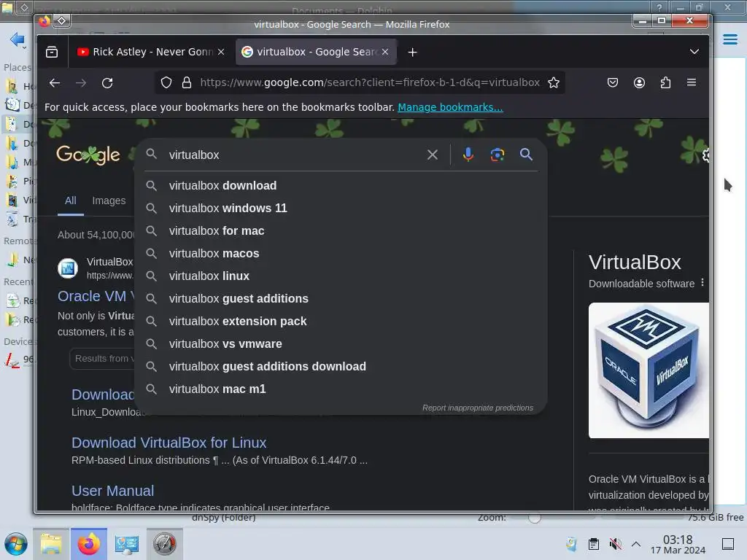Choose suggestion virtualbox guest additions download
Screen dimensions: 747x560
pyautogui.click(x=341, y=367)
